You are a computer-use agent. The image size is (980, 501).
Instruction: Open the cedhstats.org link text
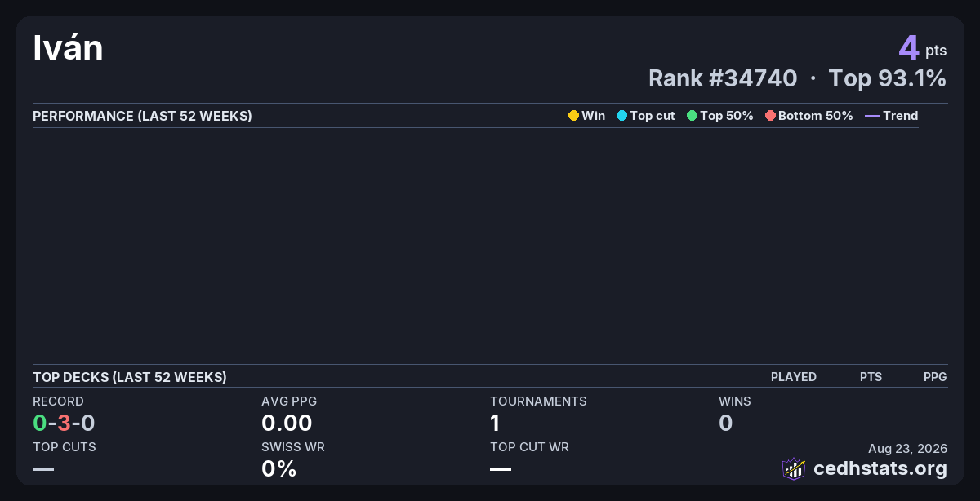coord(880,468)
